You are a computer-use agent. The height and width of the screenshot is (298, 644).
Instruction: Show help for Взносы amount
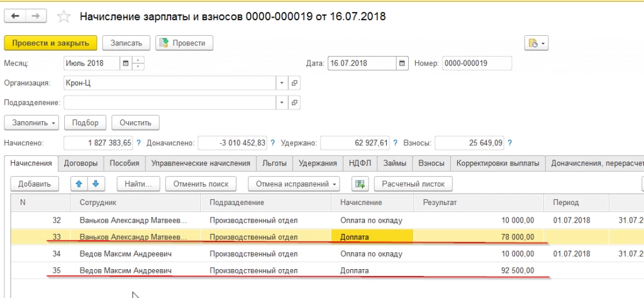tap(509, 143)
